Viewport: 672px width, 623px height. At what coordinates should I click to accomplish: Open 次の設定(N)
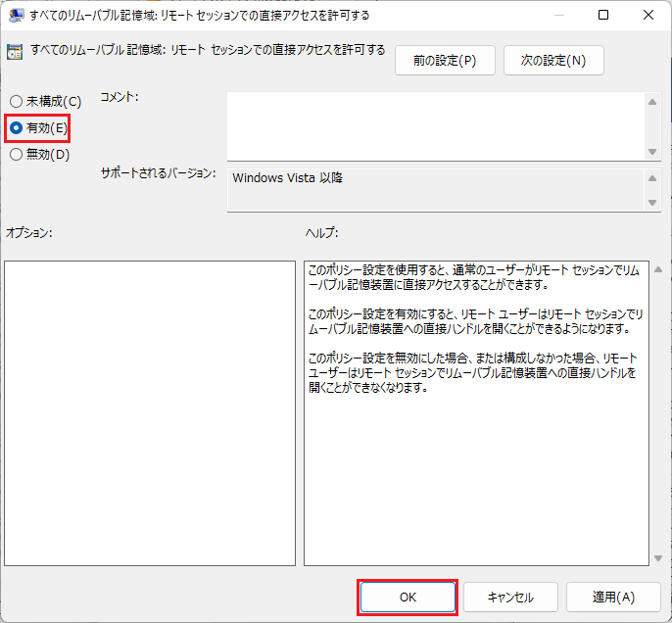pyautogui.click(x=553, y=60)
